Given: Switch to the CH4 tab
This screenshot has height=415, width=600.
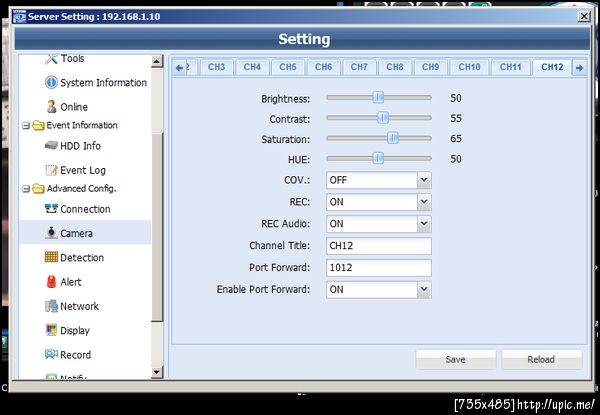Looking at the screenshot, I should pos(252,67).
